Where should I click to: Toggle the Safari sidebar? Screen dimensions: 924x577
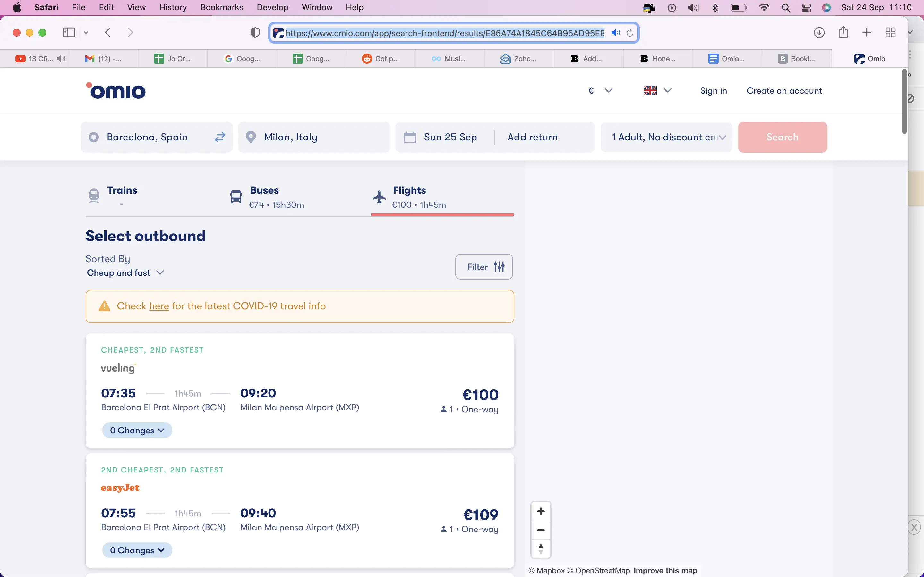(69, 32)
